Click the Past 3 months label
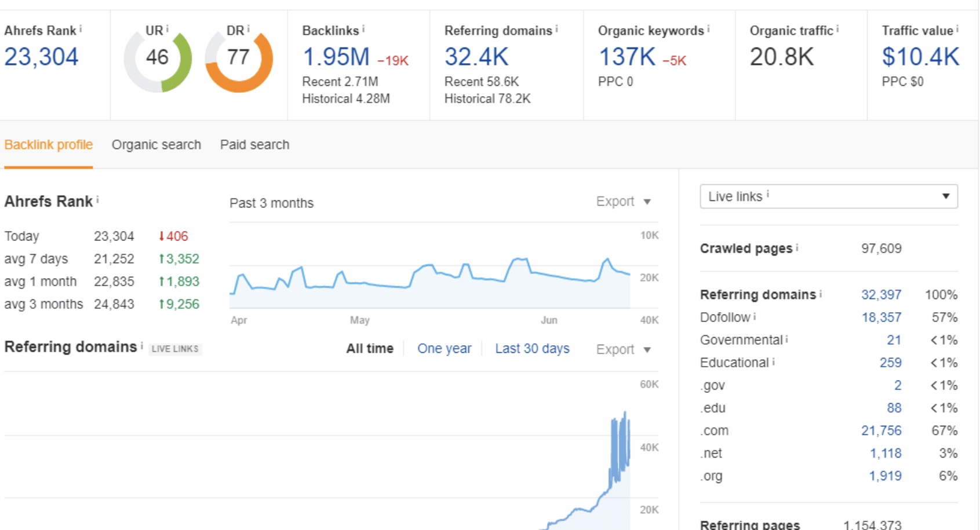Viewport: 980px width, 530px height. point(272,203)
